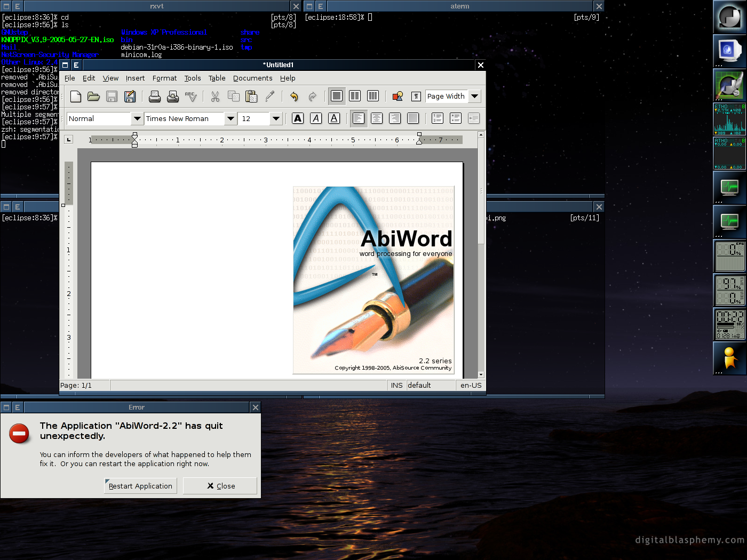The image size is (747, 560).
Task: Click the Restart Application button
Action: [x=140, y=486]
